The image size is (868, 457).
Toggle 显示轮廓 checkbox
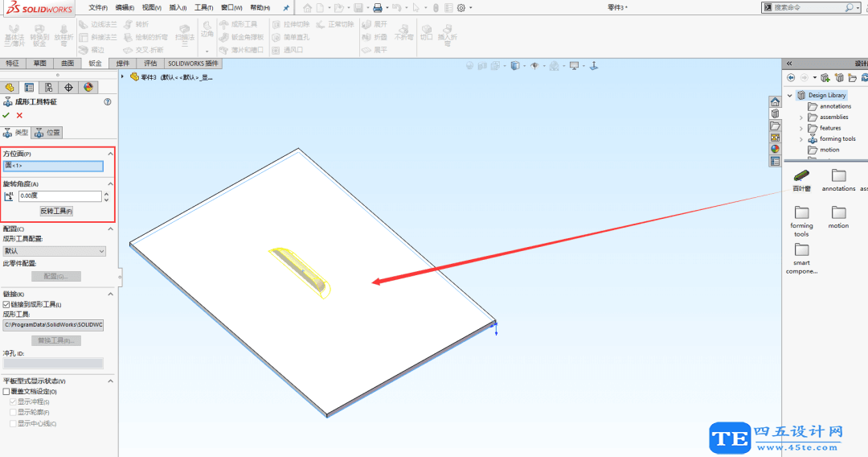coord(13,413)
